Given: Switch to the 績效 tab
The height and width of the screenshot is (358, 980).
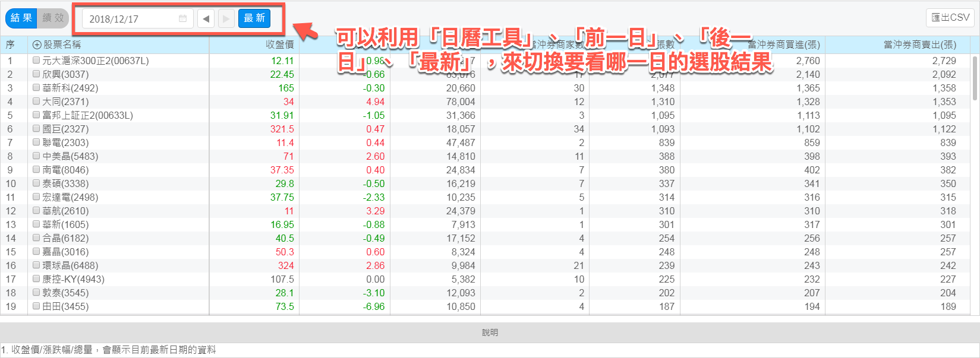Looking at the screenshot, I should [x=53, y=18].
